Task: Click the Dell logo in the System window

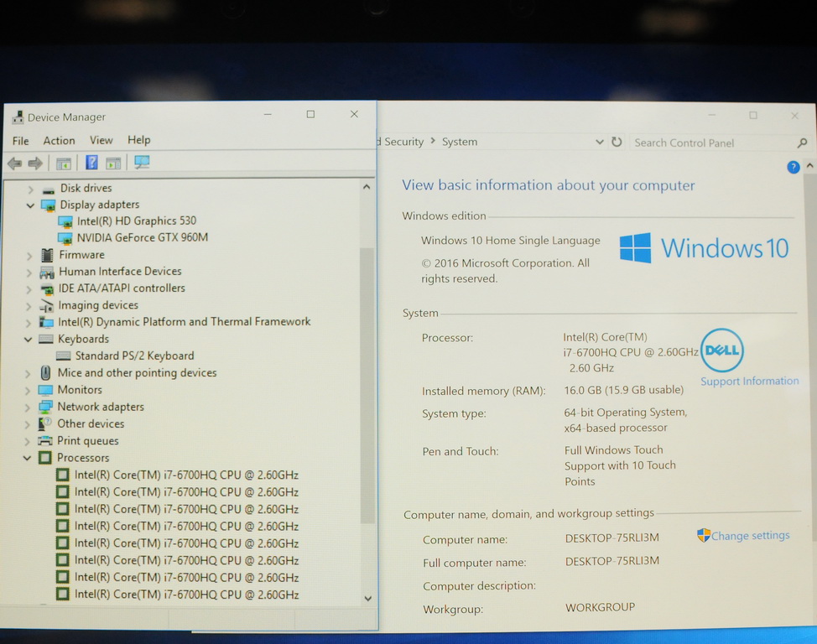Action: [x=721, y=351]
